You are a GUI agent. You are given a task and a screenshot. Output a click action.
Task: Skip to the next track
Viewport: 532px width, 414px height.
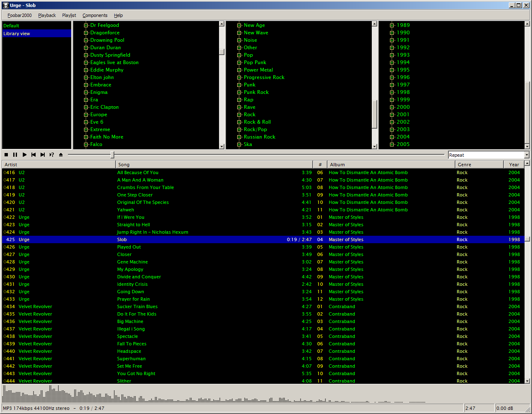pos(43,155)
